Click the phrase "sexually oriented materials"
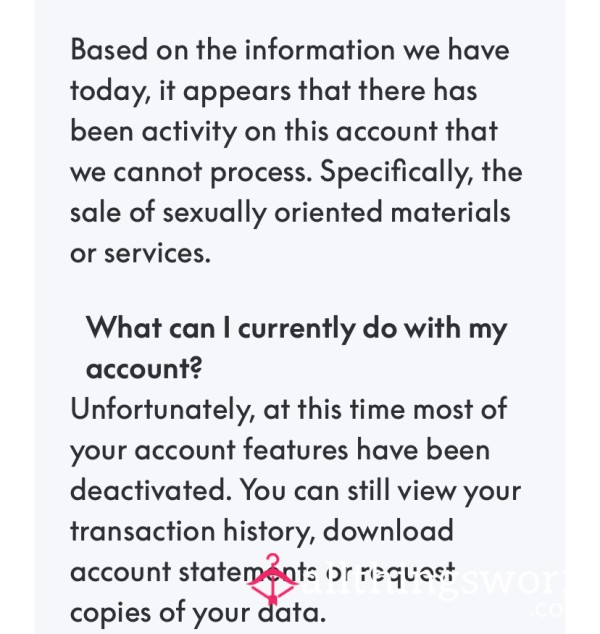The width and height of the screenshot is (600, 634). (x=336, y=213)
